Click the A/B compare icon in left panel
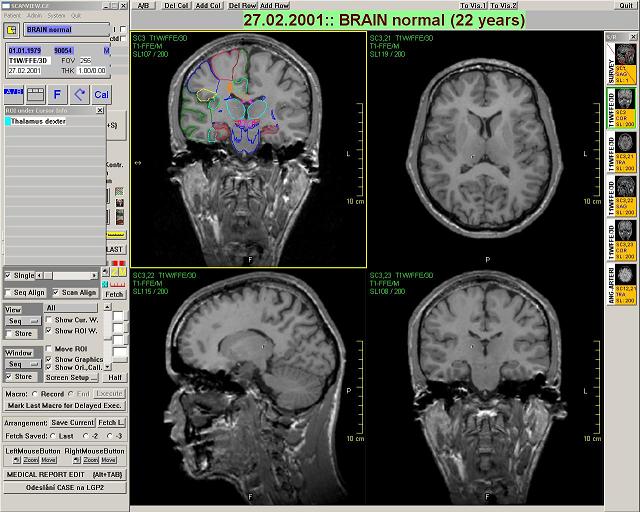640x512 pixels. tap(12, 94)
